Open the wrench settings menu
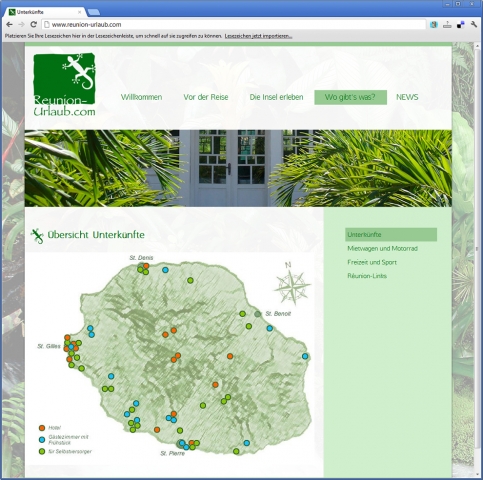This screenshot has width=483, height=480. (x=474, y=24)
